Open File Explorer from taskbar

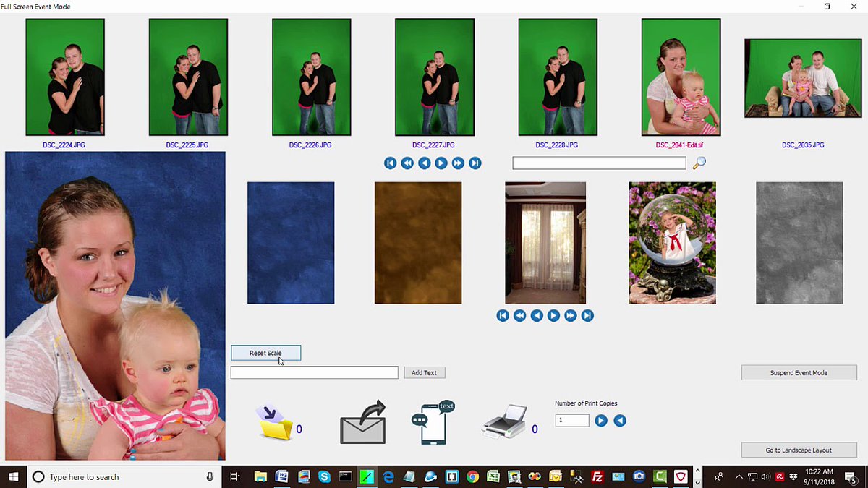point(260,476)
